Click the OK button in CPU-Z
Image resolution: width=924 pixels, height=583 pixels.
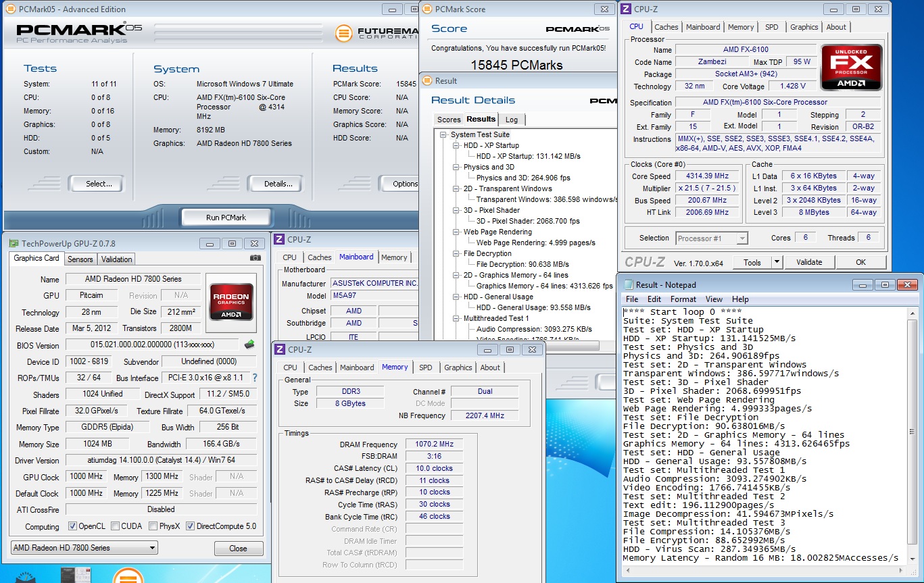860,262
